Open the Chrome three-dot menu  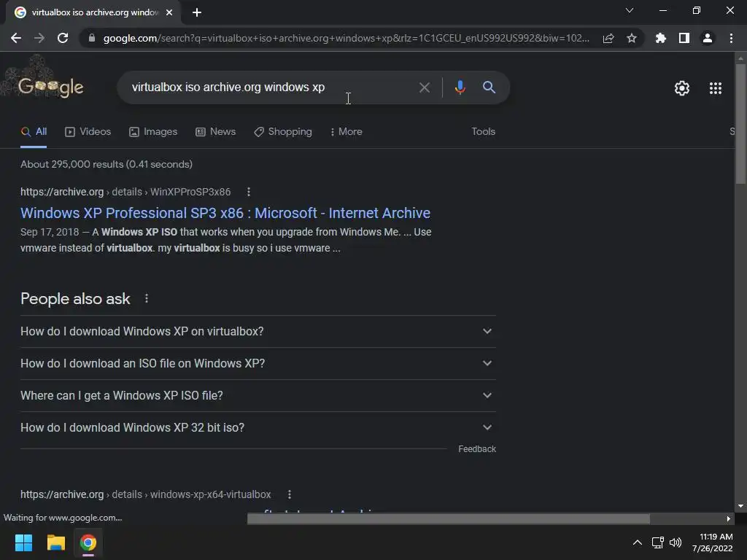coord(731,38)
